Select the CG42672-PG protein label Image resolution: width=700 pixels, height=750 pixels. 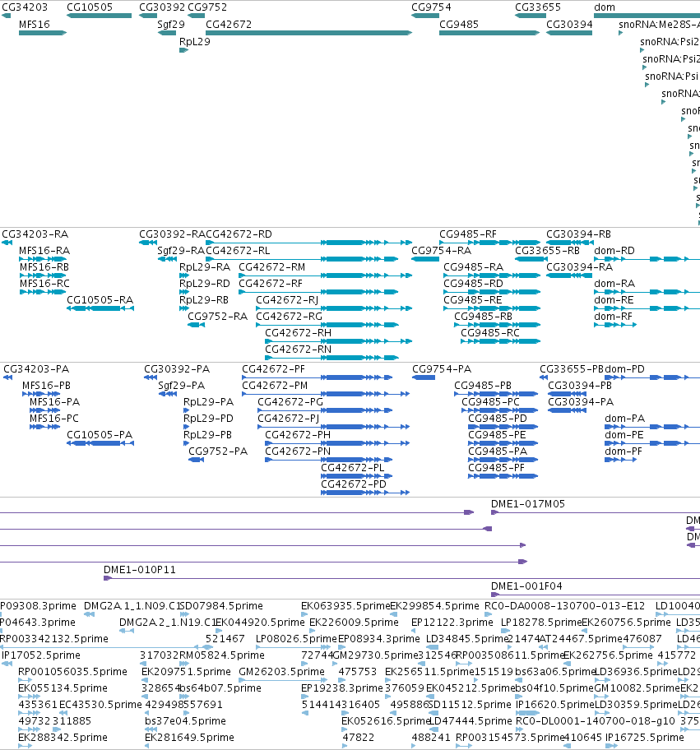[290, 402]
